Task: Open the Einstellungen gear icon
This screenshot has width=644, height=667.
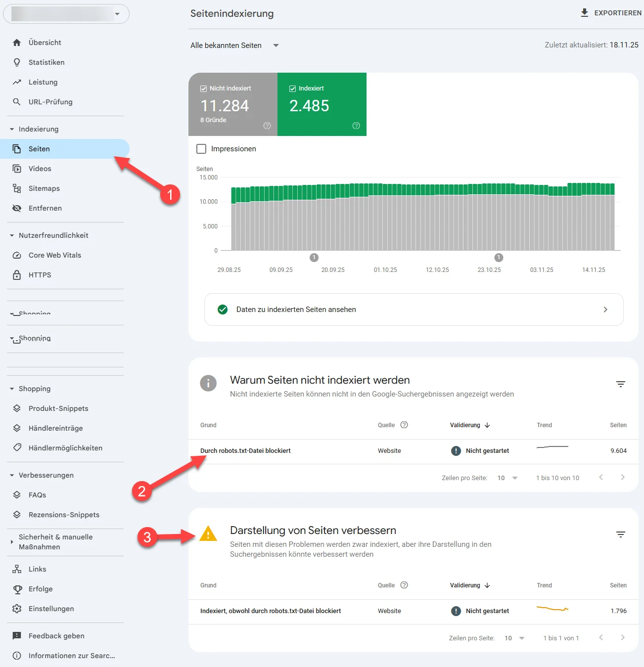Action: point(17,609)
